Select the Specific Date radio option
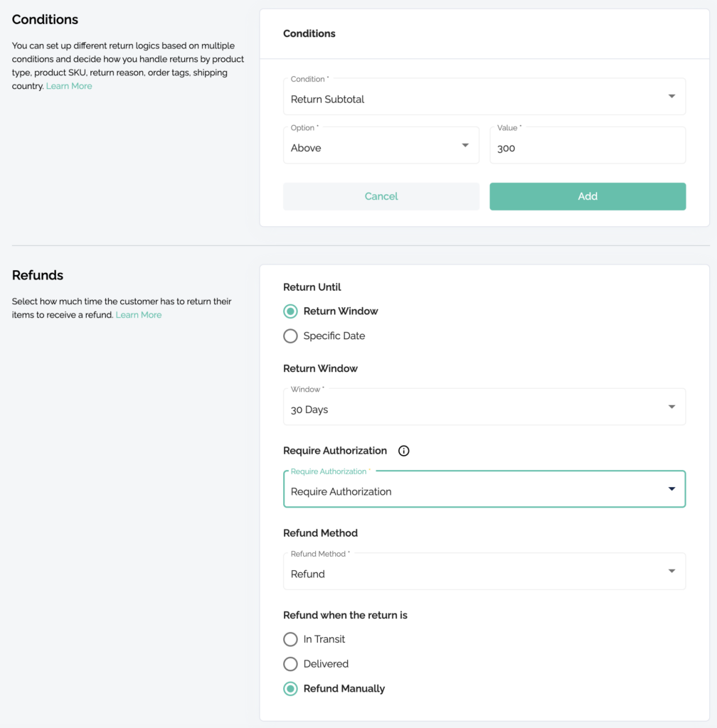This screenshot has width=717, height=728. tap(290, 336)
